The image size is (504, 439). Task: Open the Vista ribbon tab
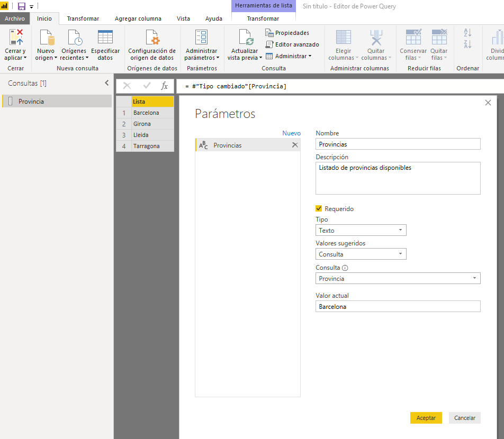pyautogui.click(x=183, y=19)
